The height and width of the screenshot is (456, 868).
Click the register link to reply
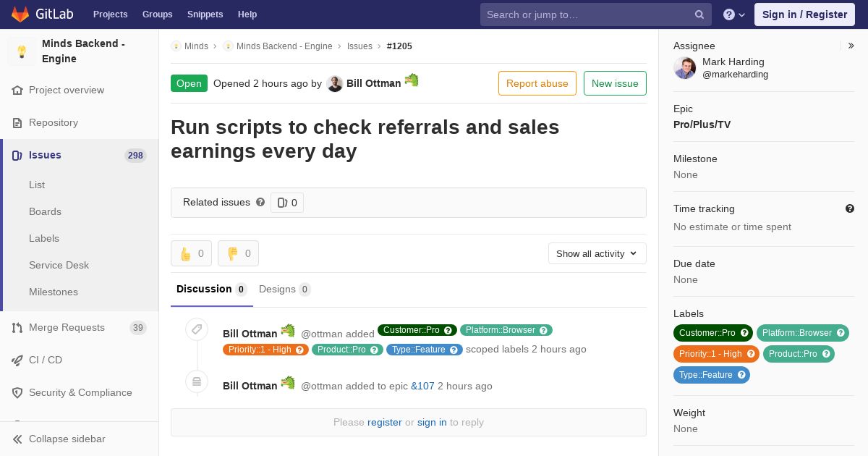pyautogui.click(x=384, y=423)
